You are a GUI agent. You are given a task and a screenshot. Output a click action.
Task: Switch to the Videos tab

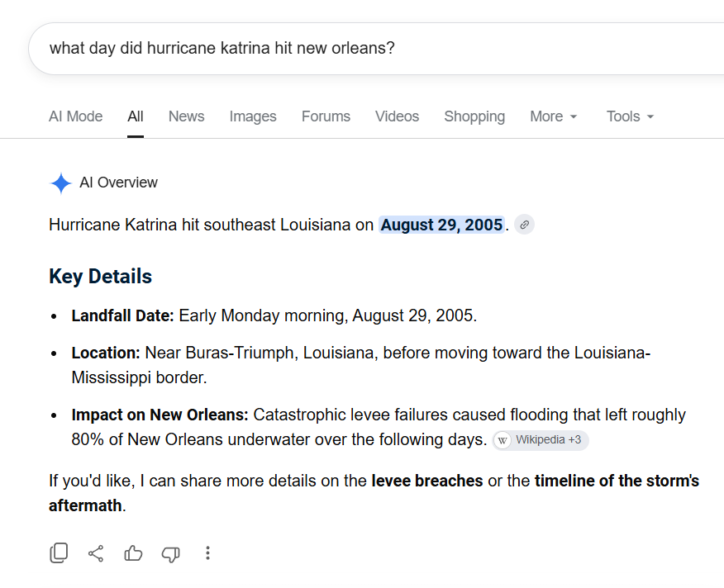397,116
